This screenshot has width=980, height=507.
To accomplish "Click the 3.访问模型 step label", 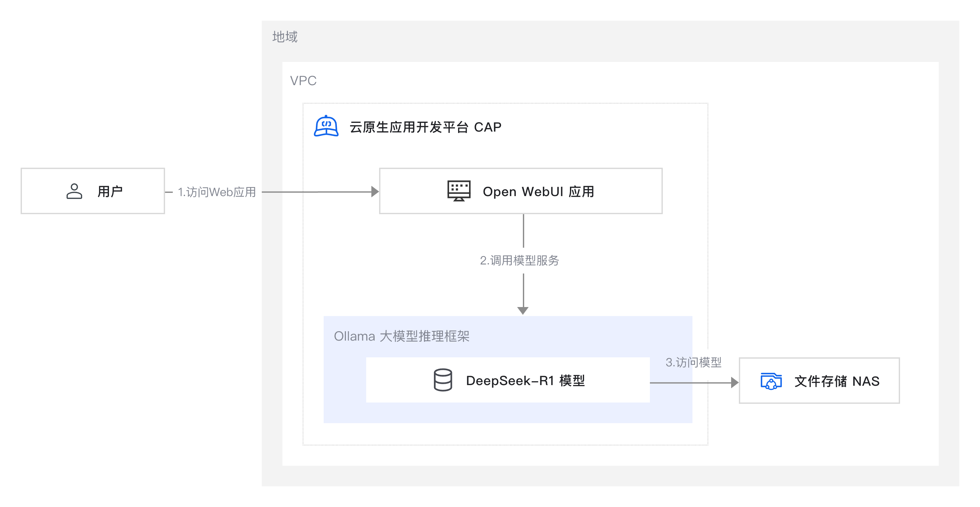I will pos(693,362).
